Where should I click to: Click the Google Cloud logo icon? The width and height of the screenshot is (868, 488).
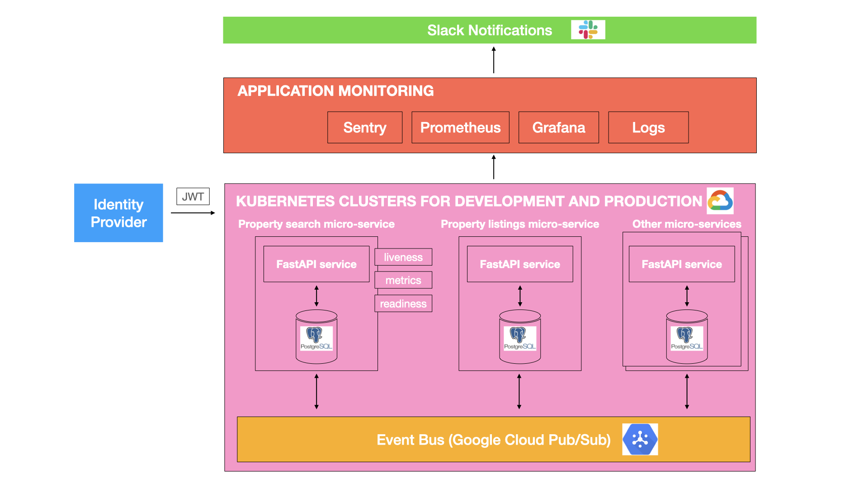pyautogui.click(x=720, y=201)
